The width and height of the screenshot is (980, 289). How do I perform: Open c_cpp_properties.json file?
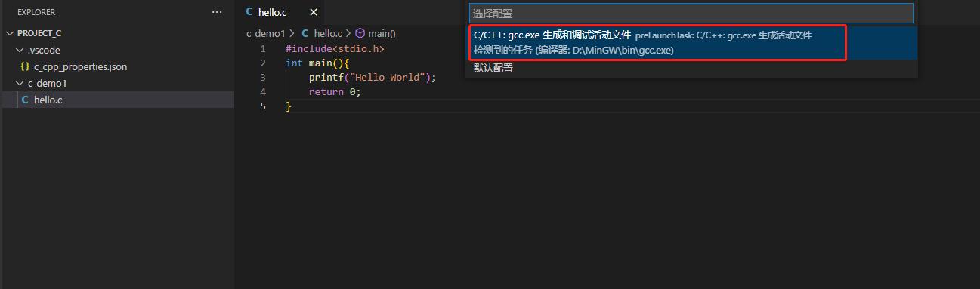click(80, 66)
